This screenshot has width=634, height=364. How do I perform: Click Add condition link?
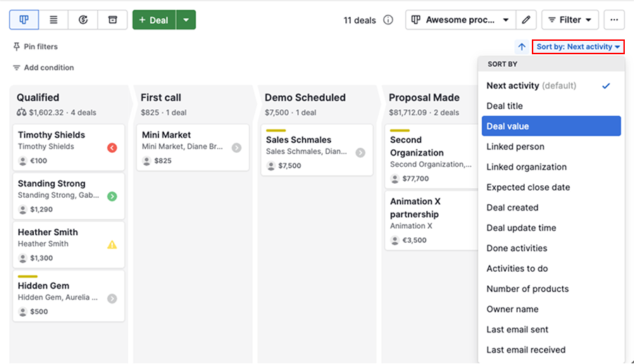(x=43, y=68)
